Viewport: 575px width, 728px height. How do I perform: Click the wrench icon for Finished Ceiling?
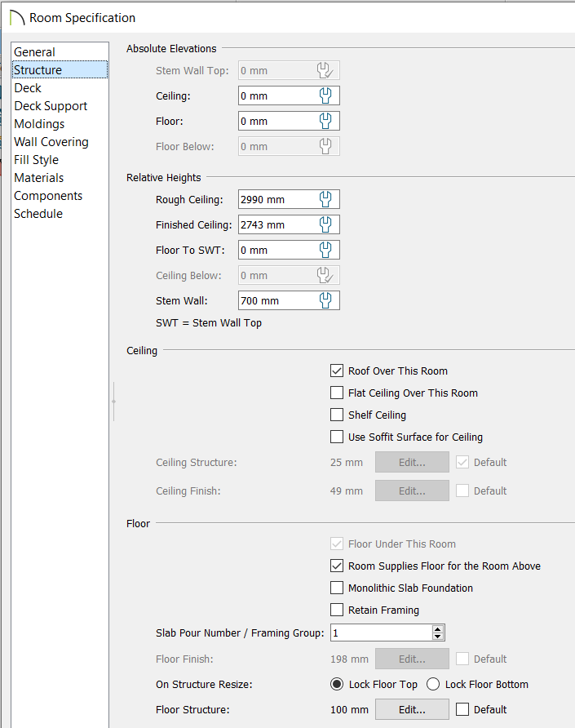(325, 224)
